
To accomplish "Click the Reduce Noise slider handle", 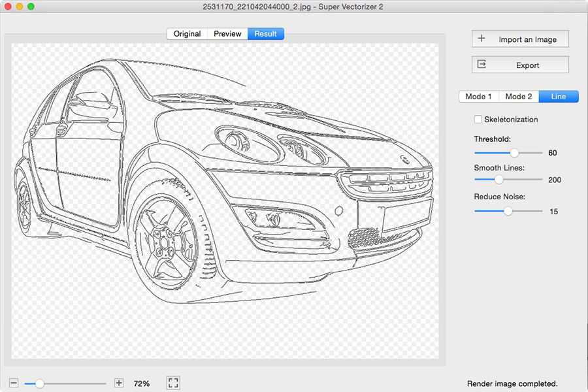I will pyautogui.click(x=508, y=211).
